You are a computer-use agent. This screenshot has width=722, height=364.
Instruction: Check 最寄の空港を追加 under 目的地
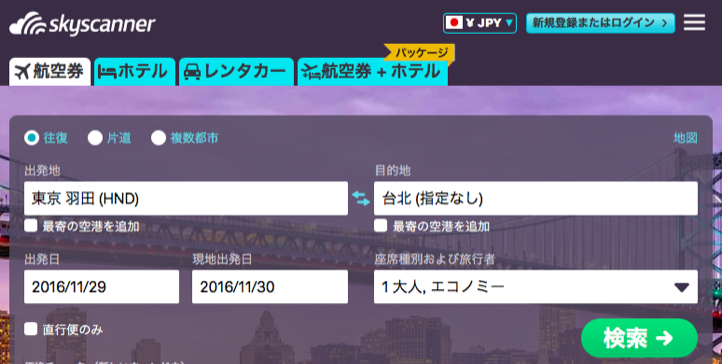pyautogui.click(x=380, y=225)
